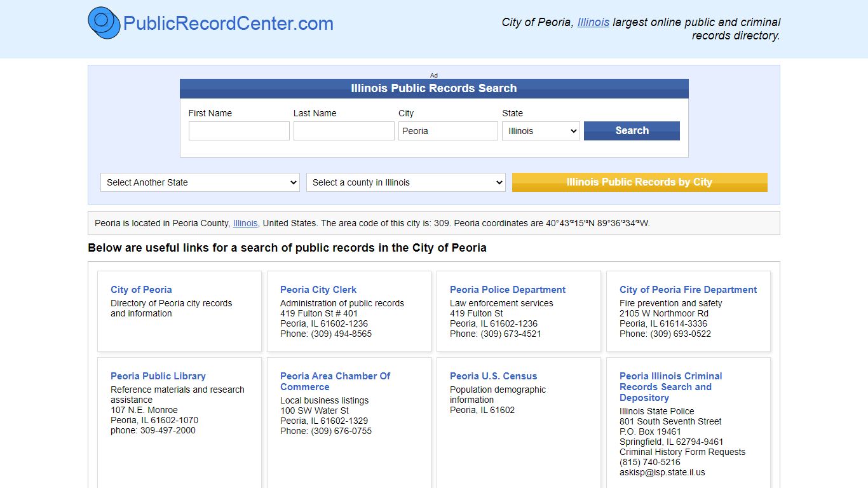The height and width of the screenshot is (488, 868).
Task: Click the 100 SW Water St address
Action: 315,410
